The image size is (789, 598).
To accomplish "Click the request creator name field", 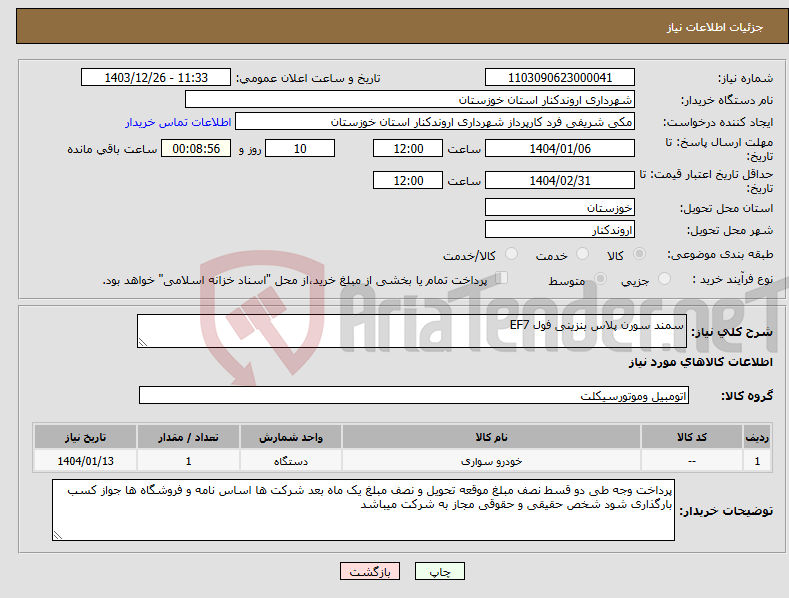I will point(435,121).
